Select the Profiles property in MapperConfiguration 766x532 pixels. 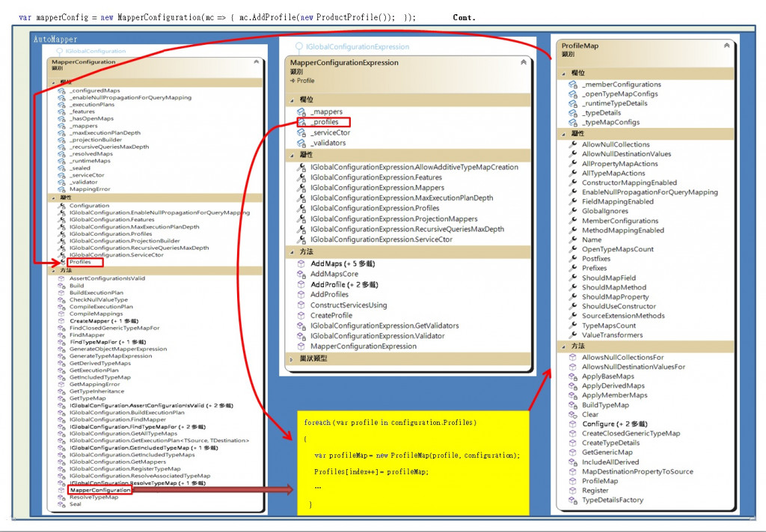[80, 262]
